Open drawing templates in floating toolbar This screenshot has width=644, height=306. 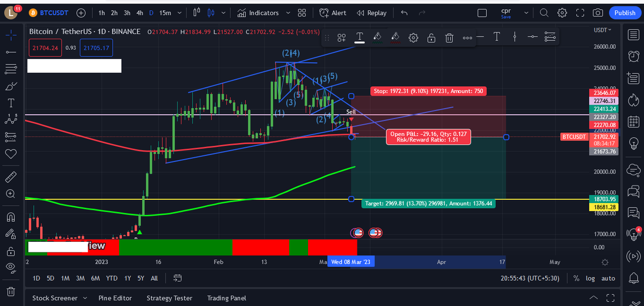click(341, 38)
